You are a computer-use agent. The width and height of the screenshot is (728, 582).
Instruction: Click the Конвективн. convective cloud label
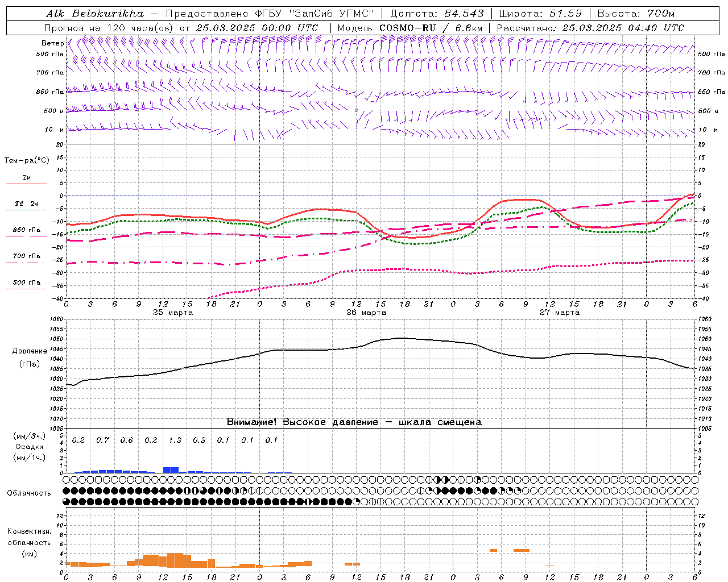click(x=30, y=531)
